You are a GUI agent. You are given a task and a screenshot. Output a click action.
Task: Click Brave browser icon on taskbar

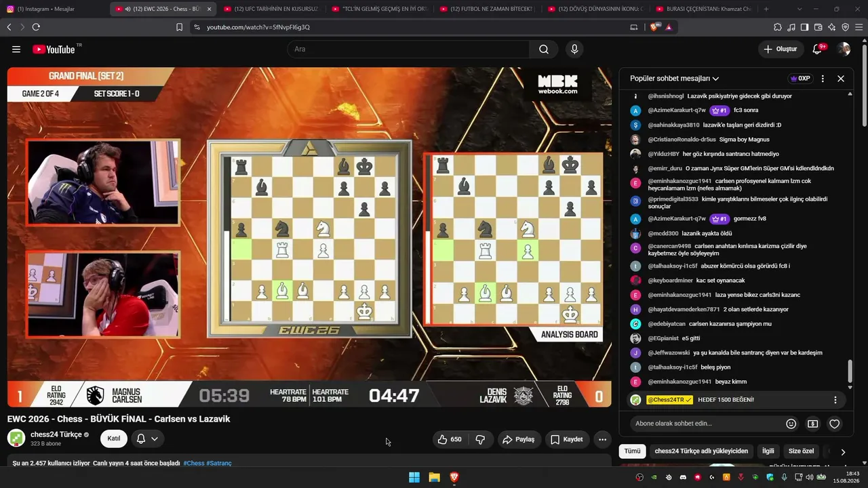(454, 477)
